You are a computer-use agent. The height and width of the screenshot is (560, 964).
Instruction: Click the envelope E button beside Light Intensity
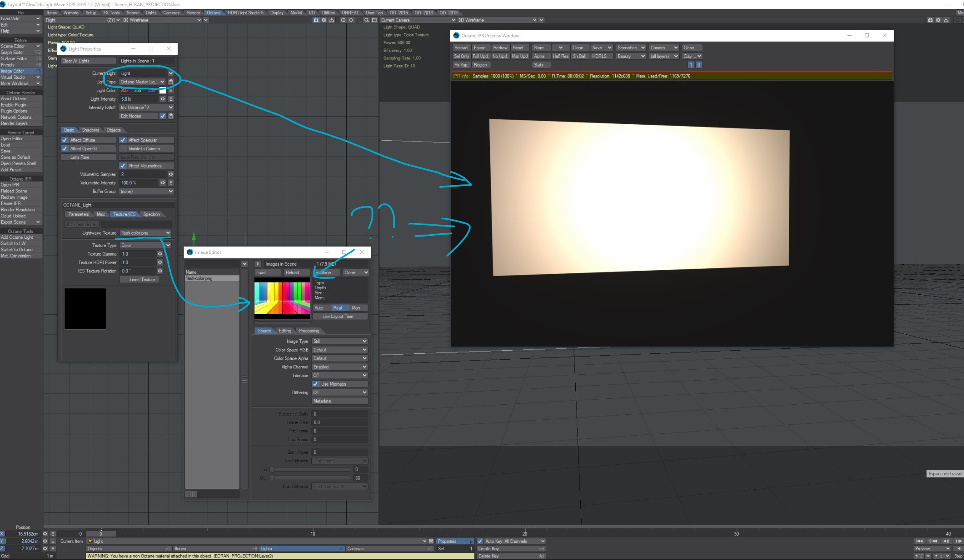[x=171, y=99]
